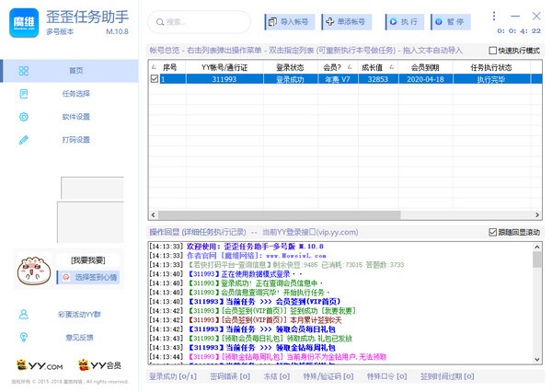Image resolution: width=552 pixels, height=392 pixels.
Task: Sort by YY帐号/通行证 column header
Action: (x=224, y=67)
